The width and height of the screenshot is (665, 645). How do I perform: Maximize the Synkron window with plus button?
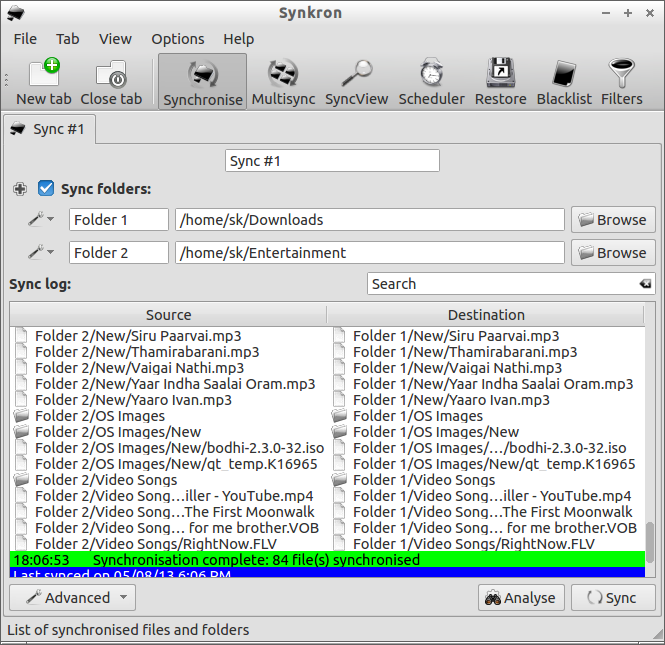point(628,13)
